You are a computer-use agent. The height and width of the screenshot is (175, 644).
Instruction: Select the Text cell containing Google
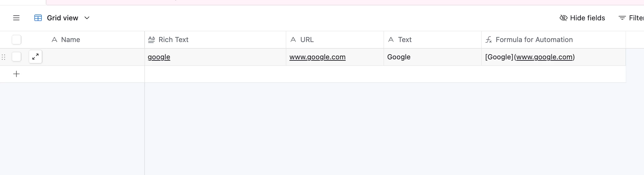pos(433,57)
